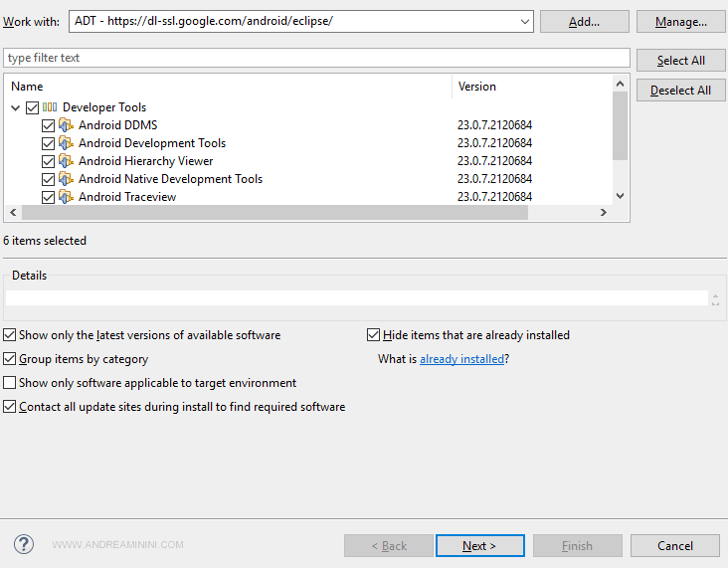Screen dimensions: 728x568
Task: Click the Android Development Tools plugin icon
Action: pos(67,143)
